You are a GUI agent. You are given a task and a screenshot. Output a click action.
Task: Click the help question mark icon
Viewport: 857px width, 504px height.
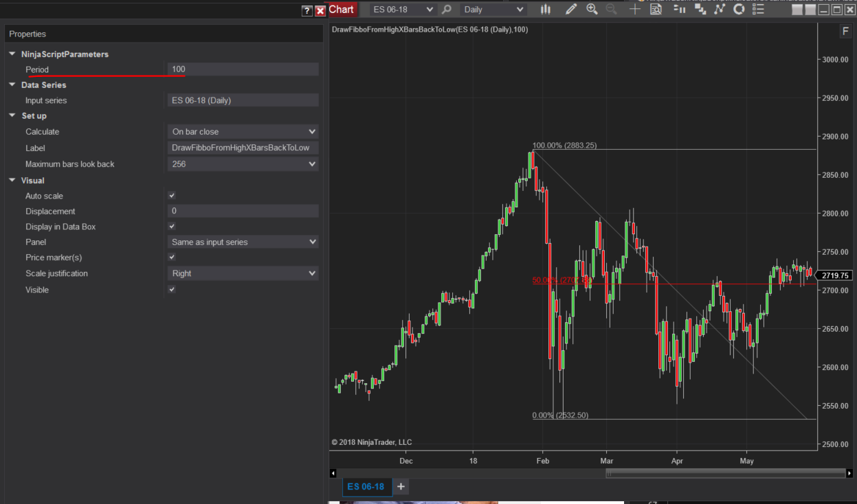click(x=307, y=11)
